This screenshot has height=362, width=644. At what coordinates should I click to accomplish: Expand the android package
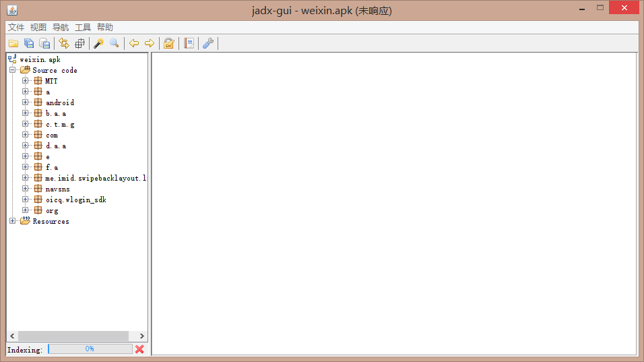coord(26,102)
